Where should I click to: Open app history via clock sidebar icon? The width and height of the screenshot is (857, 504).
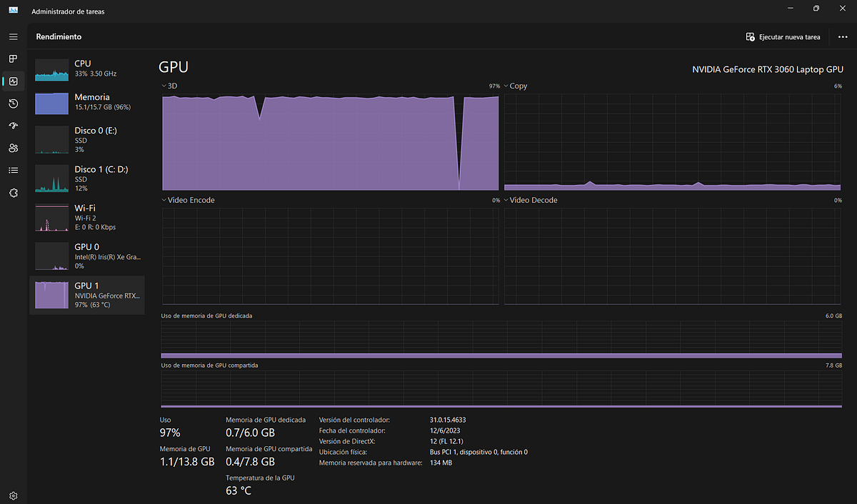[13, 104]
